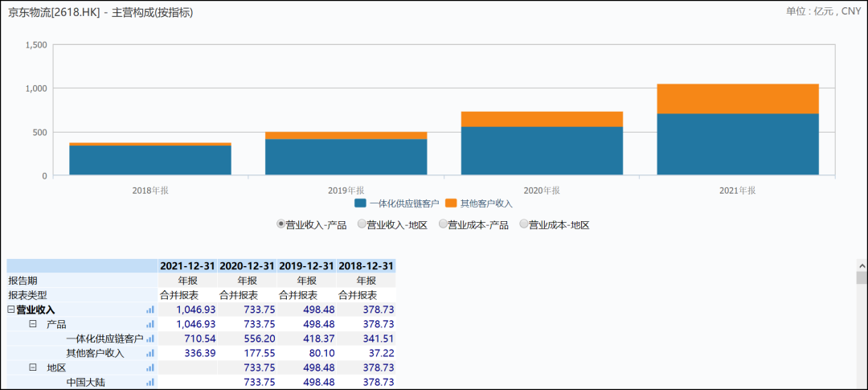Click blue 一体化供应链客户 legend swatch

coord(361,203)
